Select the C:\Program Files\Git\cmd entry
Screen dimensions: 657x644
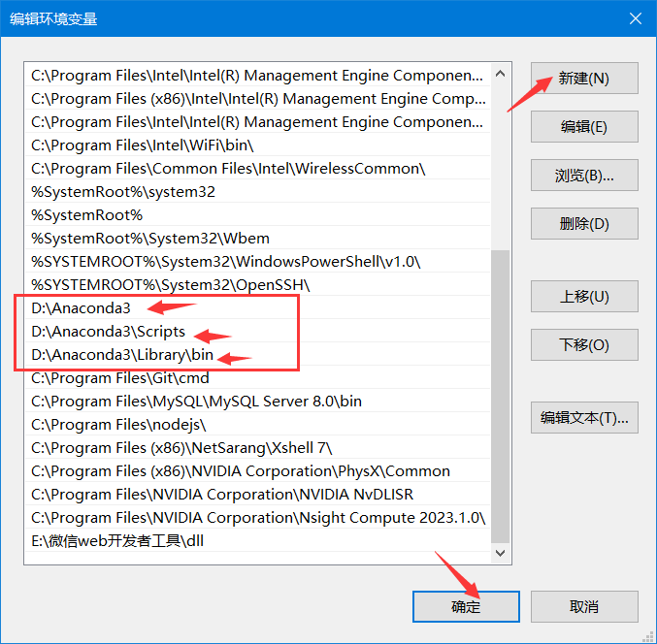pyautogui.click(x=257, y=378)
